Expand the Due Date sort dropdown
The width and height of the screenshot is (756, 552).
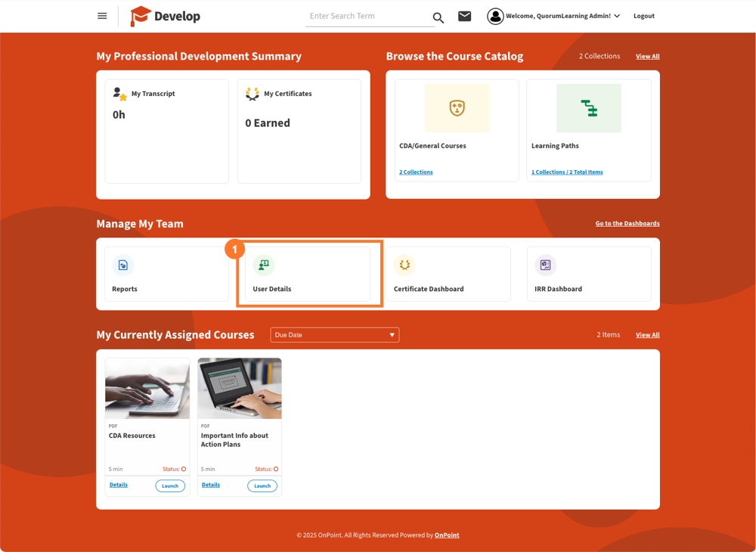334,335
